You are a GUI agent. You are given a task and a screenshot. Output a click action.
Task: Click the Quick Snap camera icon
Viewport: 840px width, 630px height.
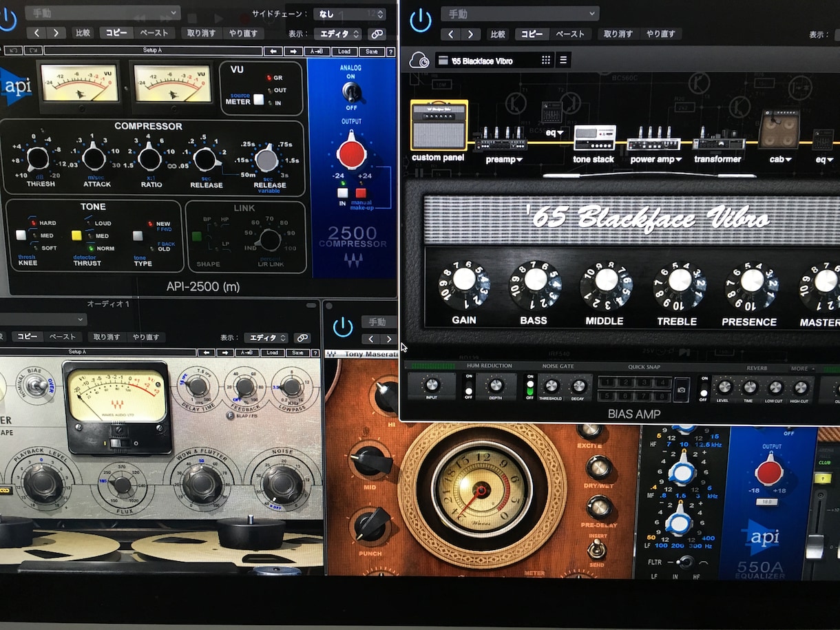click(681, 390)
